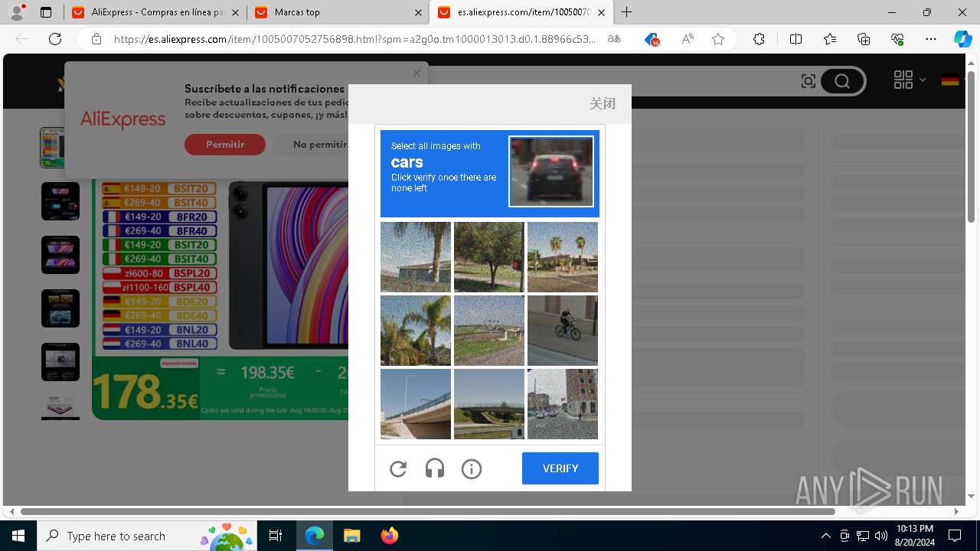Open the shopping coupons icon with badge
The image size is (980, 551).
(x=652, y=39)
